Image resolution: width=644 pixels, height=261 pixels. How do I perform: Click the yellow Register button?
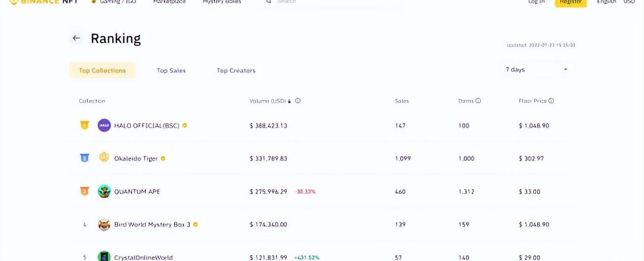570,2
